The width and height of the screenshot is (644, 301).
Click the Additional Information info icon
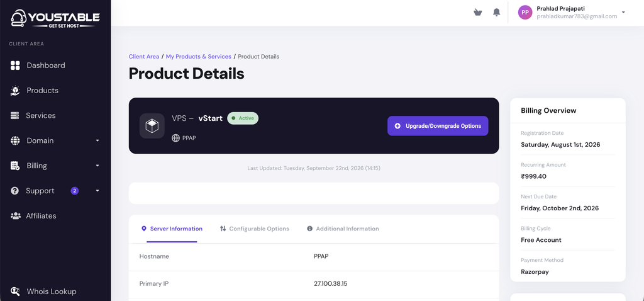309,229
